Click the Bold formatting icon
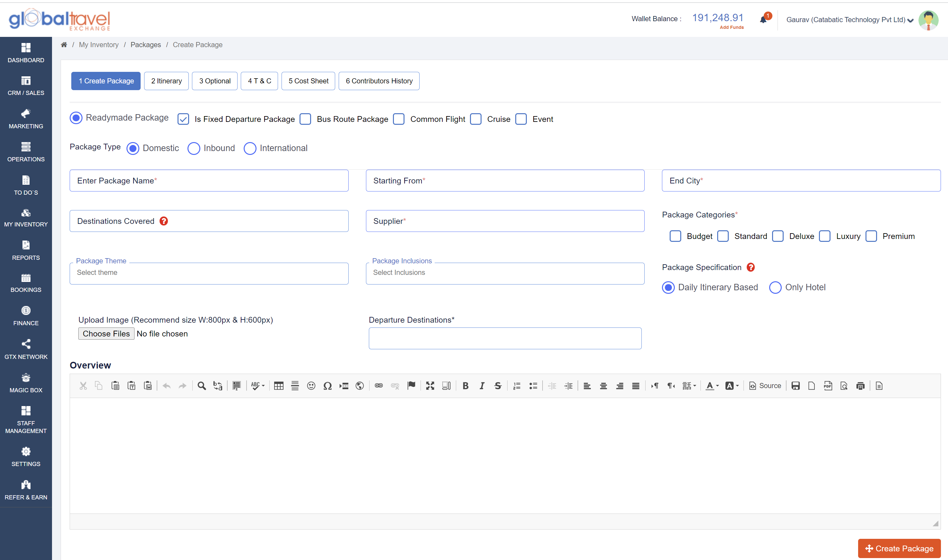Screen dimensions: 948x560 point(465,386)
